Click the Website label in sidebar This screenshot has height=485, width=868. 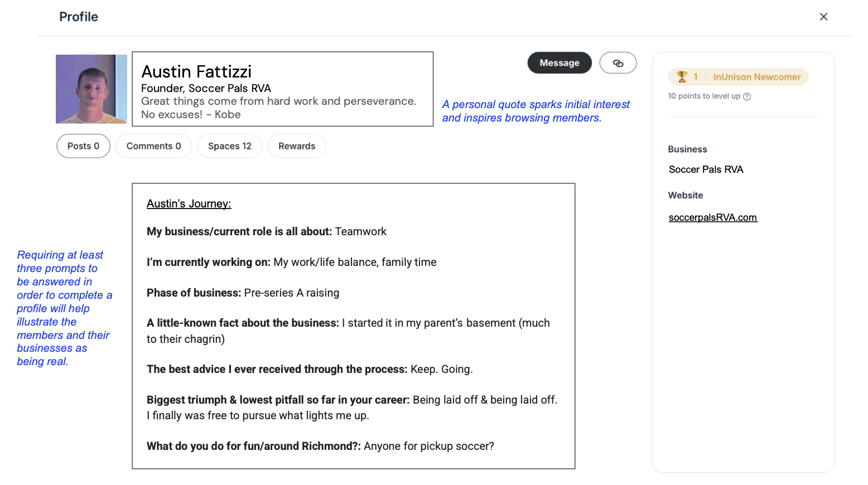point(685,195)
